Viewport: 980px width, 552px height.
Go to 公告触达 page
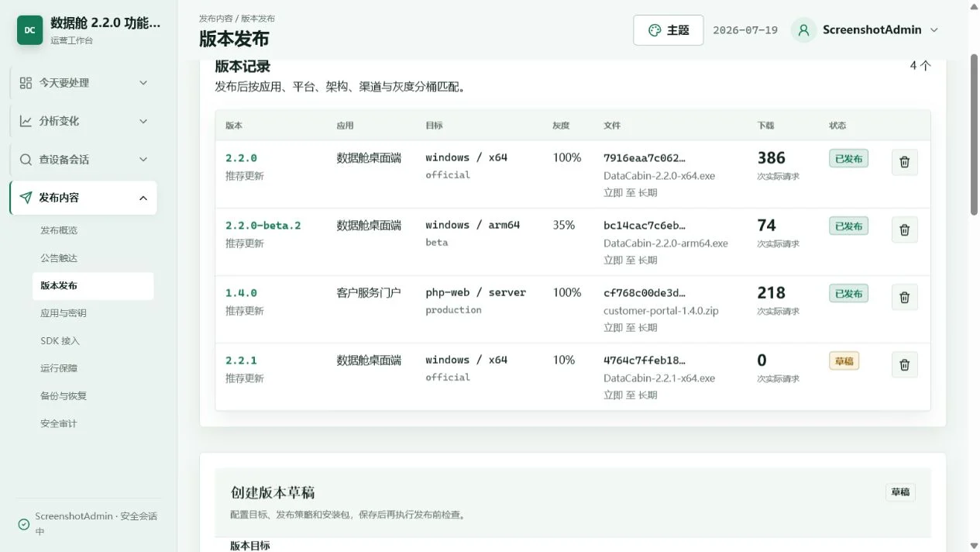click(x=93, y=258)
